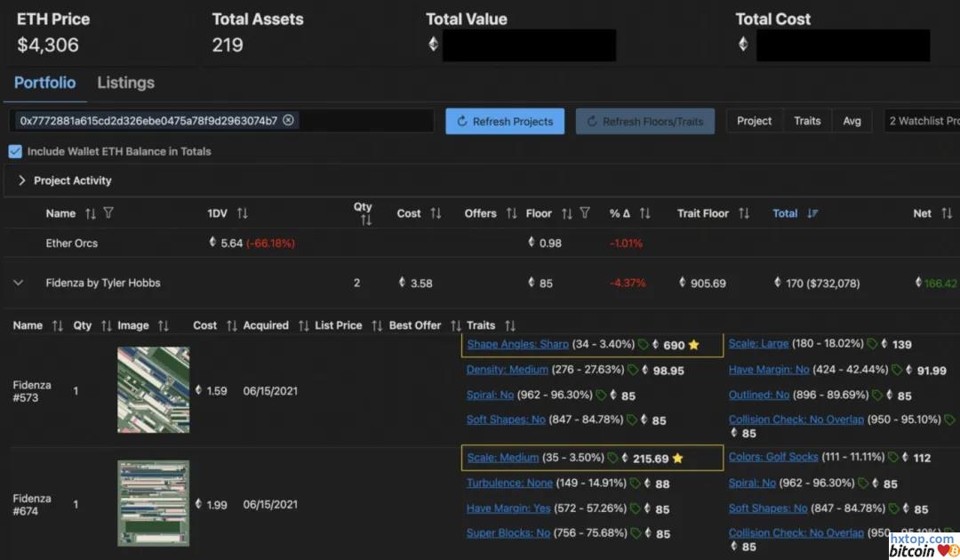Open the 2 Watchlist Projects dropdown
The width and height of the screenshot is (960, 560).
[922, 121]
